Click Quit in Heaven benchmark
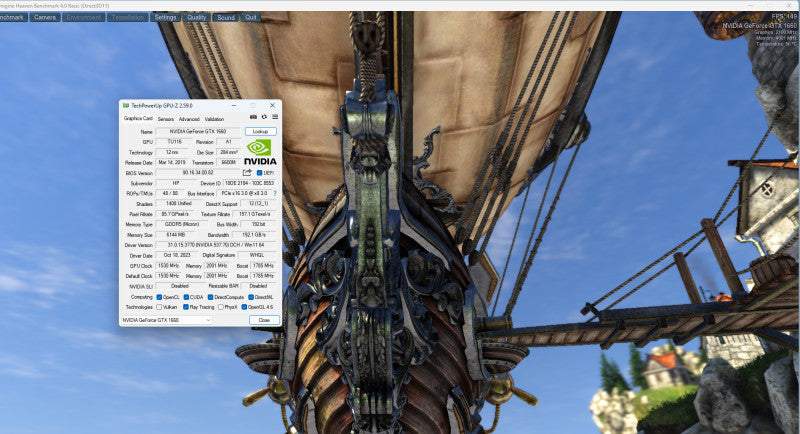 (x=251, y=17)
